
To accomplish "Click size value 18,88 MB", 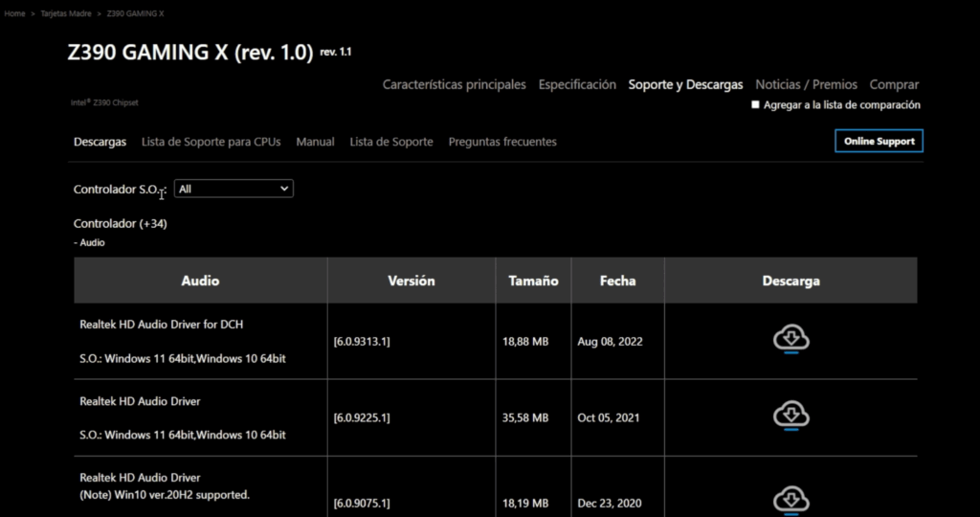I will [x=525, y=342].
